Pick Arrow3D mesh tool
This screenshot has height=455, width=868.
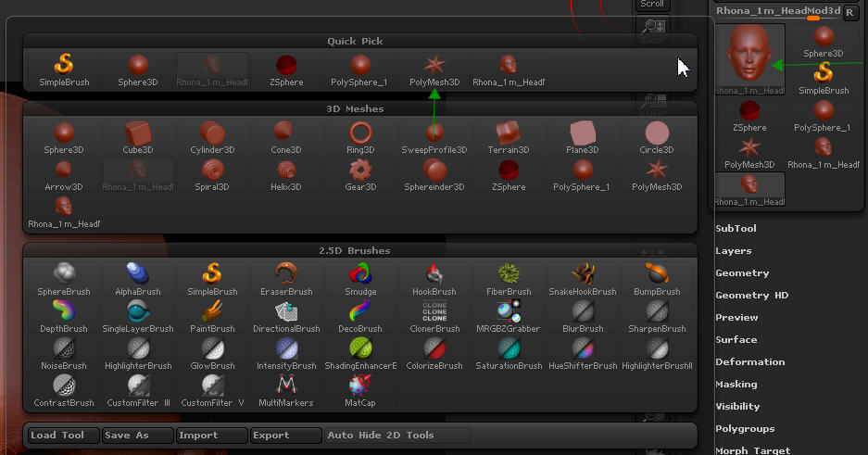point(64,175)
